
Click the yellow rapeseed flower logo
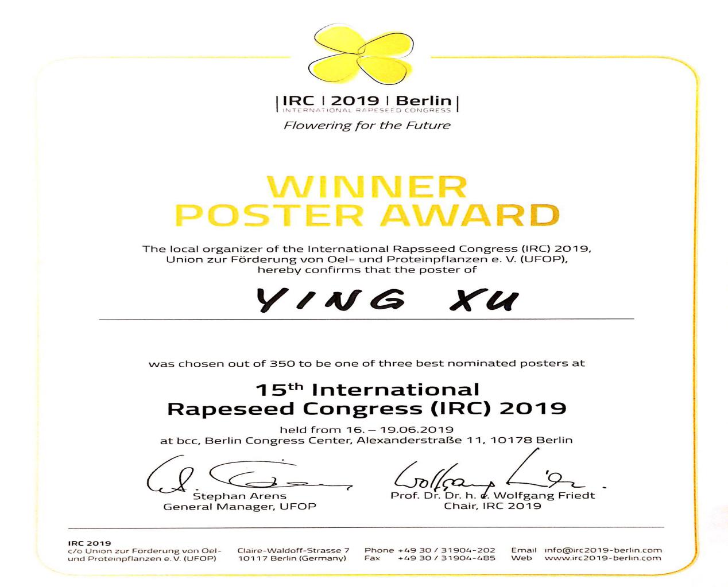pyautogui.click(x=362, y=54)
